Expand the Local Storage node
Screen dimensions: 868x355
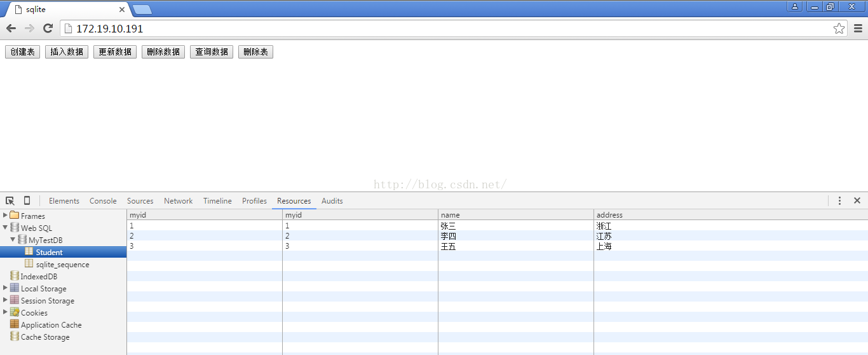(x=6, y=288)
